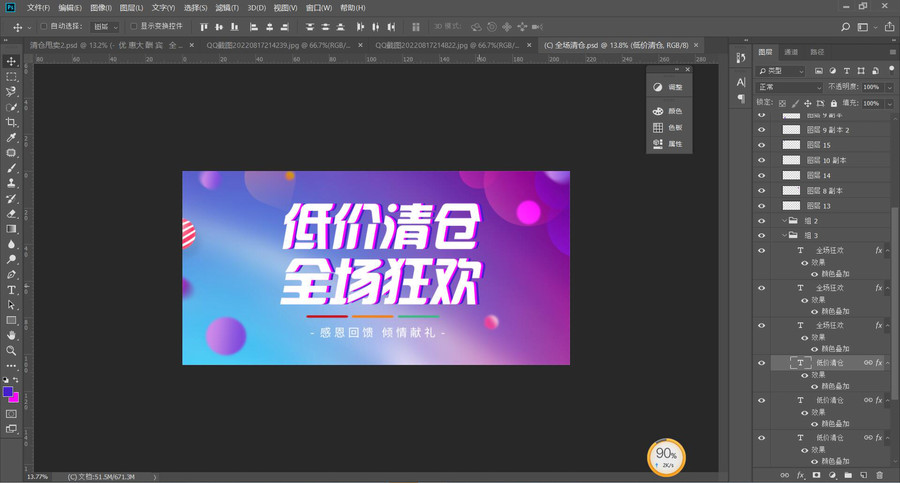Select the Rectangle shape tool

(x=11, y=320)
